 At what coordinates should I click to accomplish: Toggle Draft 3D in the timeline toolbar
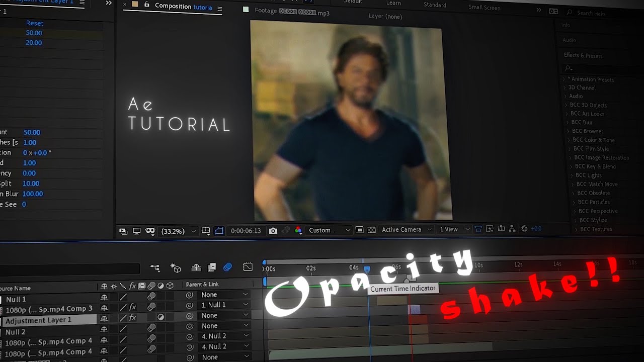176,267
